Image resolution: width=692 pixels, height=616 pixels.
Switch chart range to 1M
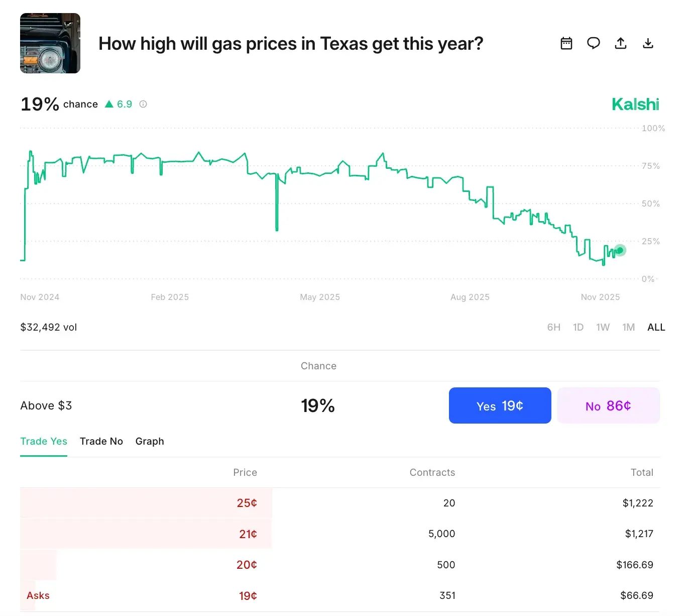point(629,327)
